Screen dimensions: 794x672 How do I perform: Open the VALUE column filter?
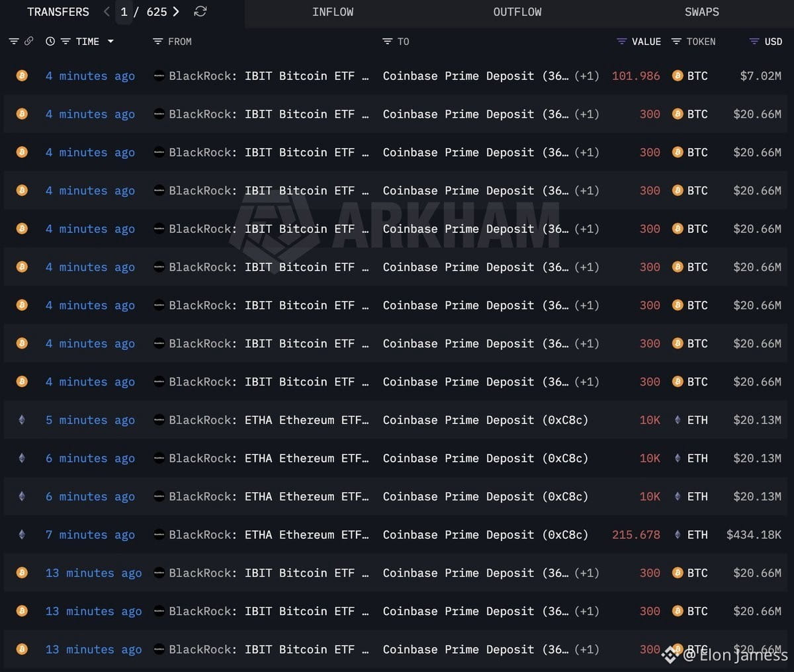[621, 41]
